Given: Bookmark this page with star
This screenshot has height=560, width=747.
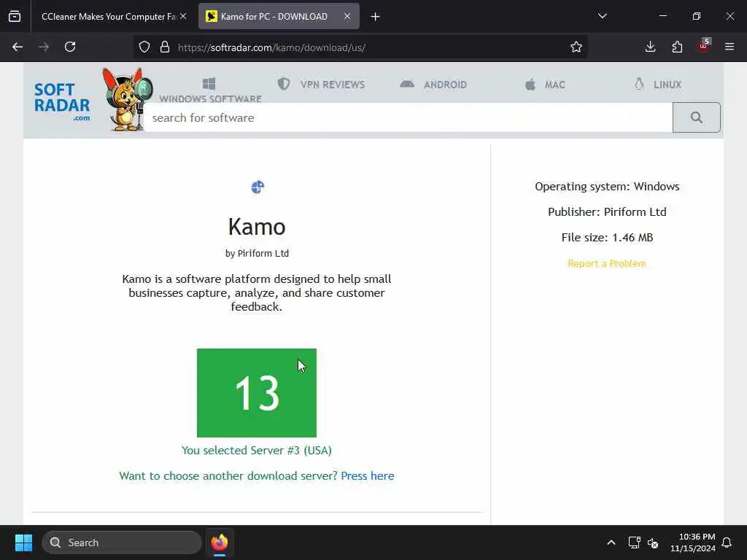Looking at the screenshot, I should [x=576, y=47].
